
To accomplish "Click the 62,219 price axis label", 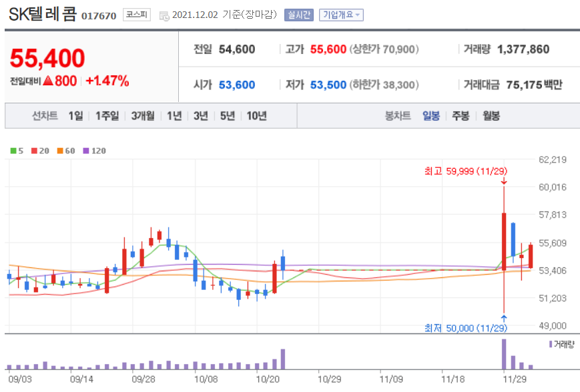I will 553,159.
